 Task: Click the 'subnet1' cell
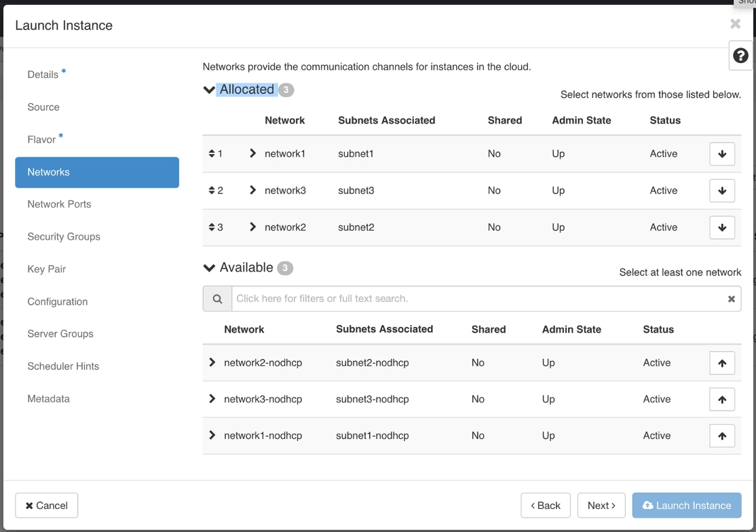pyautogui.click(x=356, y=154)
